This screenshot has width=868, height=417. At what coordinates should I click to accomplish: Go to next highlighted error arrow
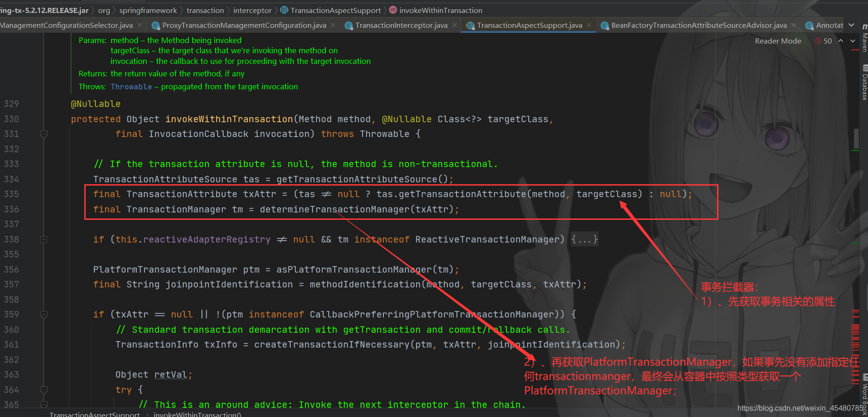pyautogui.click(x=853, y=41)
